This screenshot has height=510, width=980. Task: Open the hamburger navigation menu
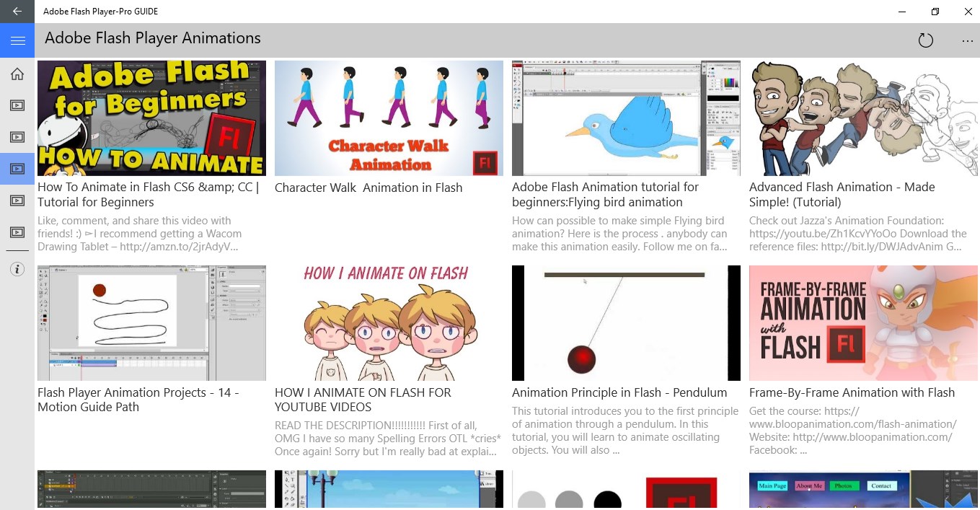pos(17,40)
